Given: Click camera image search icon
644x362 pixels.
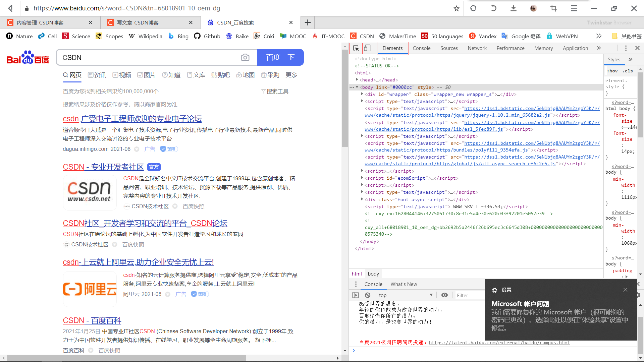Looking at the screenshot, I should pyautogui.click(x=245, y=57).
